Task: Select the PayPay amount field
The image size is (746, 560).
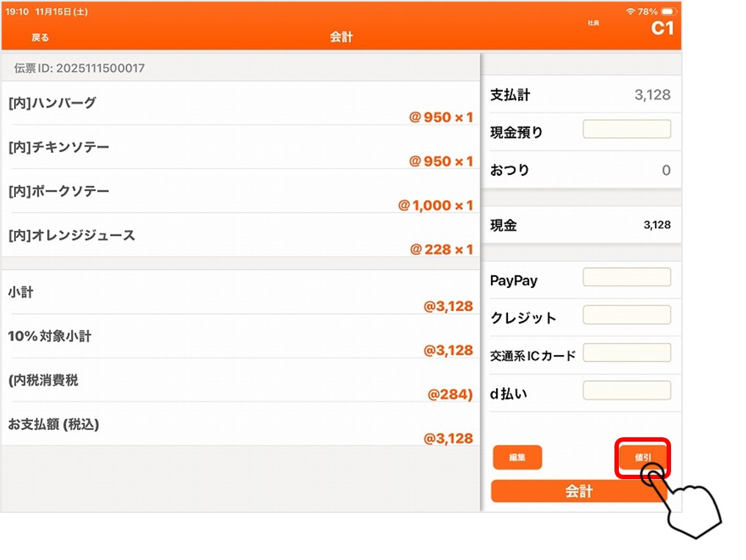Action: tap(626, 277)
